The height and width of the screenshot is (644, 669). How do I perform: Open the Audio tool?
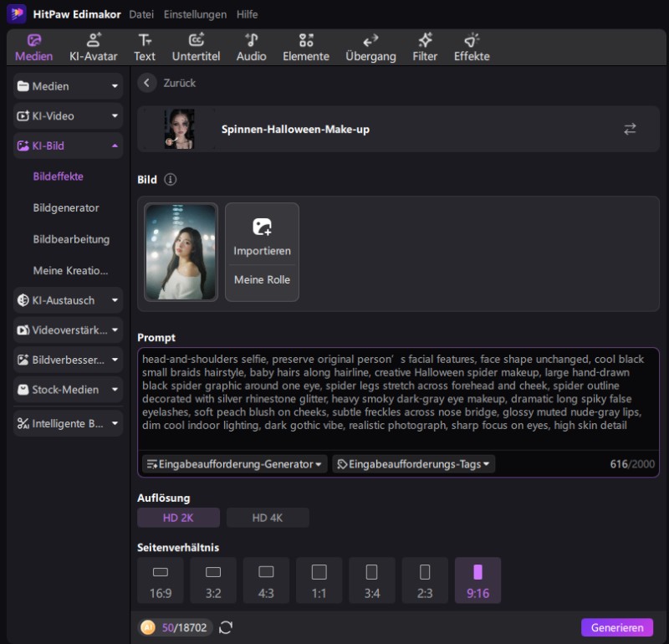point(252,48)
